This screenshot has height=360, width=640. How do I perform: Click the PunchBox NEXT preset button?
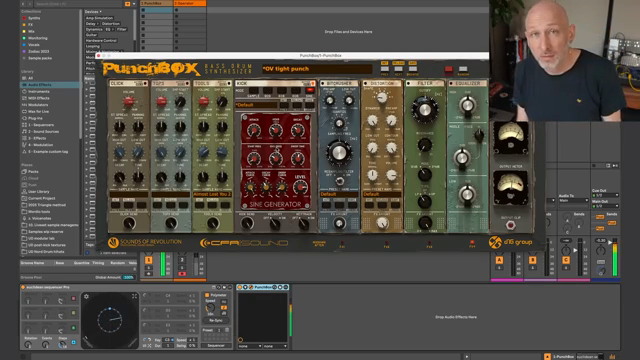click(x=398, y=69)
